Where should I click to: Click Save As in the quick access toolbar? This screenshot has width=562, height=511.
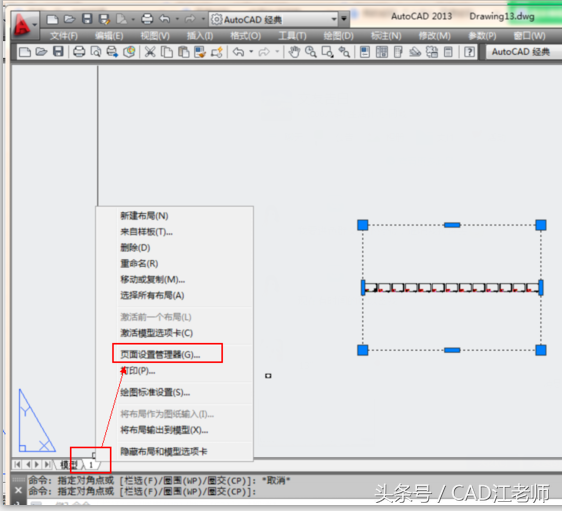(104, 19)
